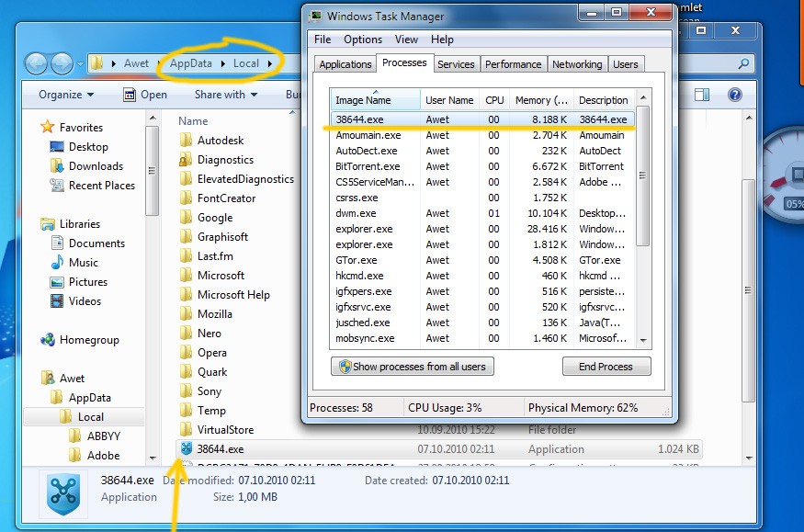Open the Help menu in Task Manager
This screenshot has width=804, height=532.
point(442,40)
